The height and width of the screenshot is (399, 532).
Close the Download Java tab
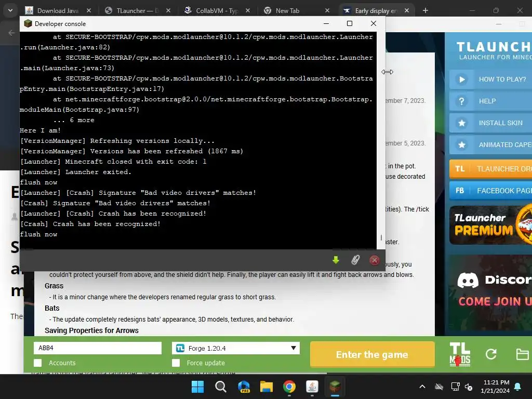[89, 10]
